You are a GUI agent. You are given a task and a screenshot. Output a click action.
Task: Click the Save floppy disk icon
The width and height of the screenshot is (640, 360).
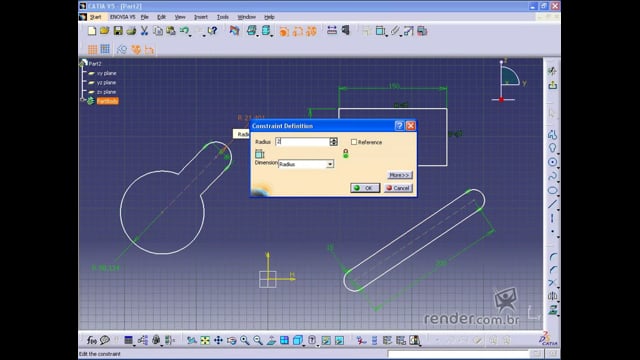pyautogui.click(x=118, y=31)
